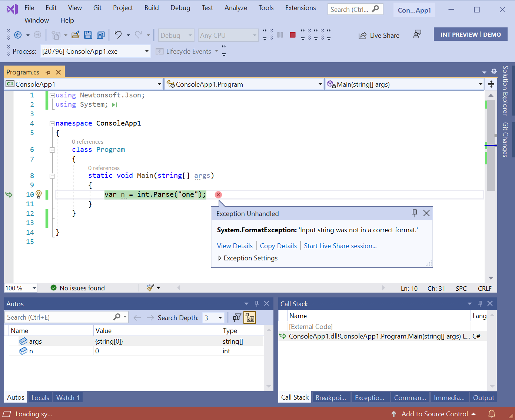Pin the Autos panel
The width and height of the screenshot is (515, 420).
click(x=257, y=304)
